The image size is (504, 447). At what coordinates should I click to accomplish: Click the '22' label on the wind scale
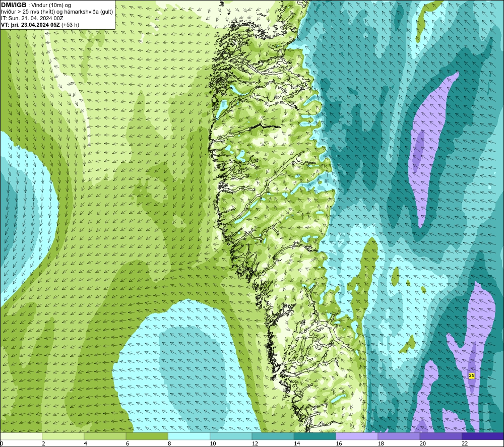click(465, 443)
